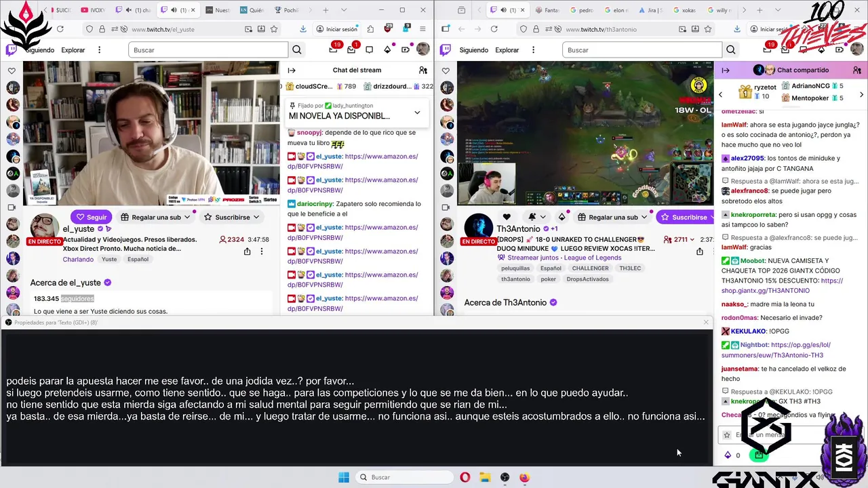Open Explorar in the right Twitch window

click(x=507, y=50)
